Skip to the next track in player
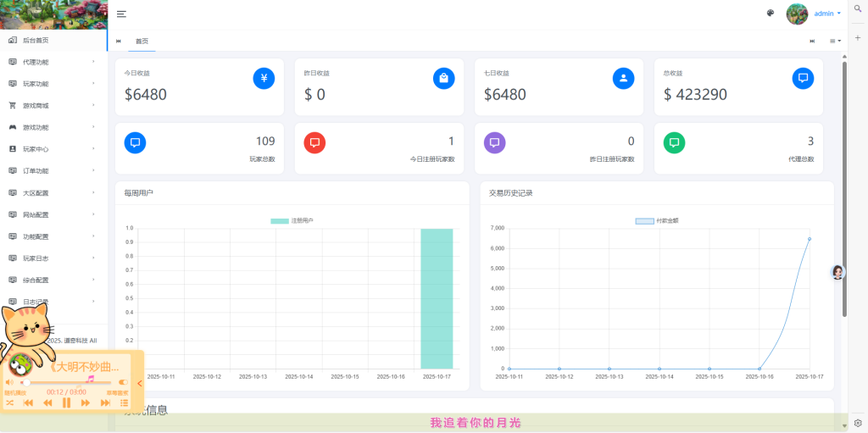 [105, 402]
